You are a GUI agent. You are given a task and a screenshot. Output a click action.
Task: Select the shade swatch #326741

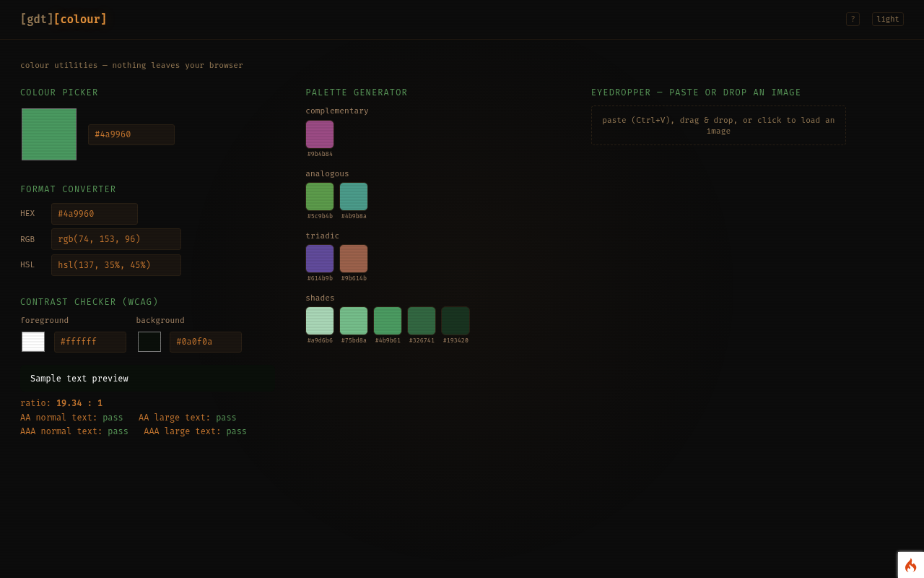pos(422,321)
